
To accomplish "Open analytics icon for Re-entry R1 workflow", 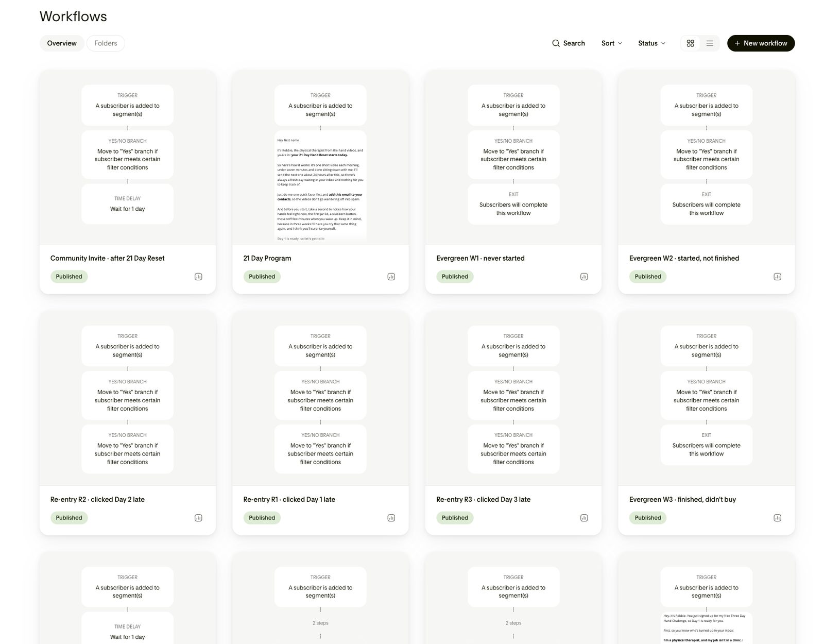I will click(x=391, y=518).
